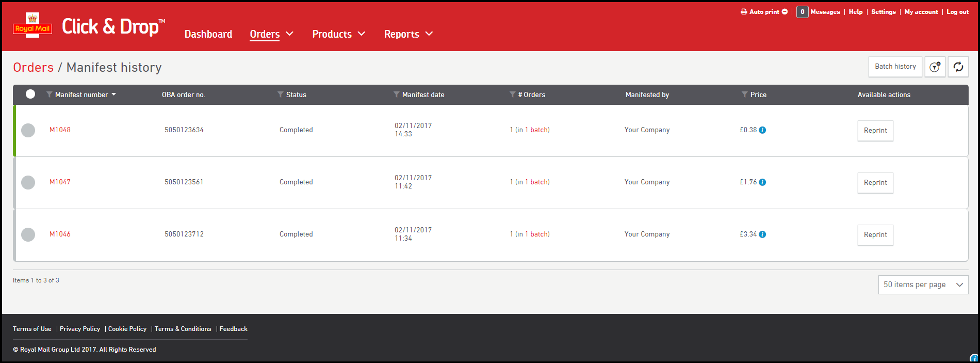This screenshot has height=363, width=980.
Task: Click the Status column filter icon
Action: pyautogui.click(x=280, y=94)
